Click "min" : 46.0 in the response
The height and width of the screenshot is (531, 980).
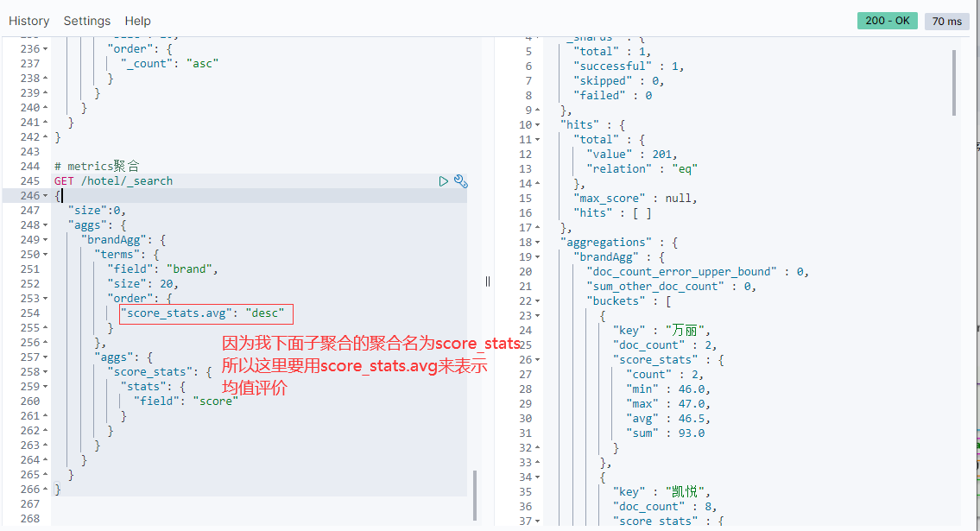668,389
